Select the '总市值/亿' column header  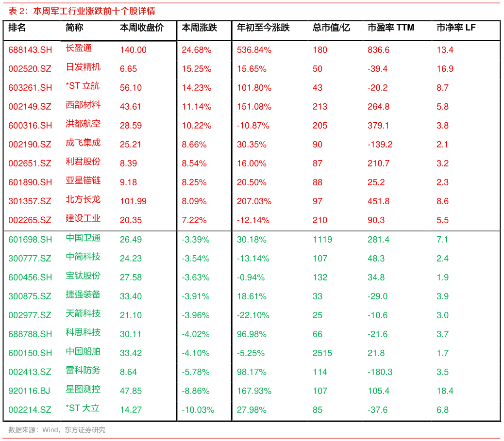(332, 28)
